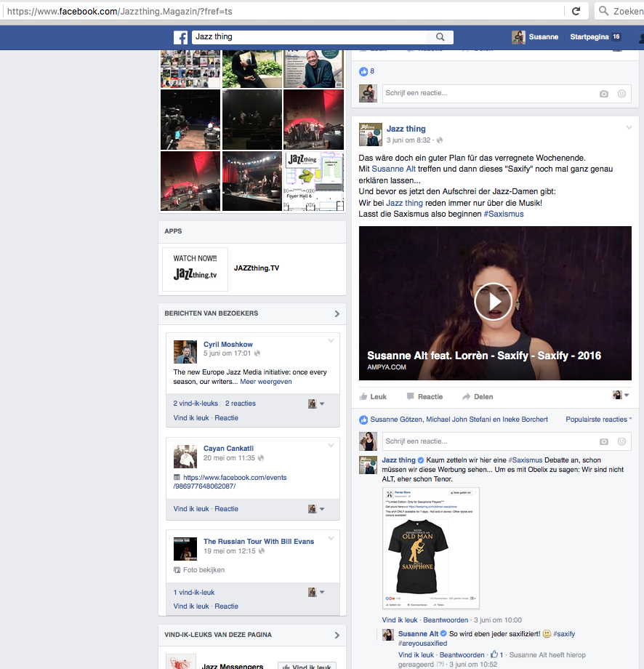Viewport: 644px width, 669px height.
Task: Open the Susanne Alt link in the post text
Action: (x=393, y=169)
